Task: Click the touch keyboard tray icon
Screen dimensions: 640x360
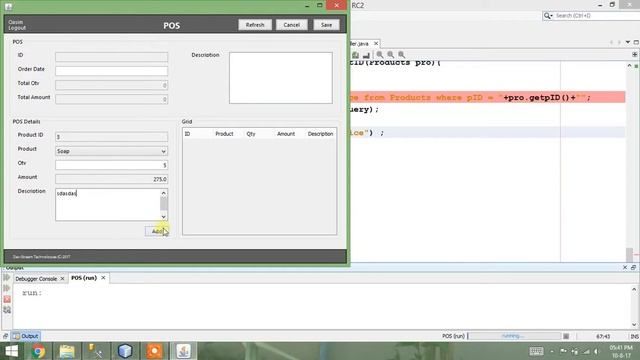Action: coord(536,351)
